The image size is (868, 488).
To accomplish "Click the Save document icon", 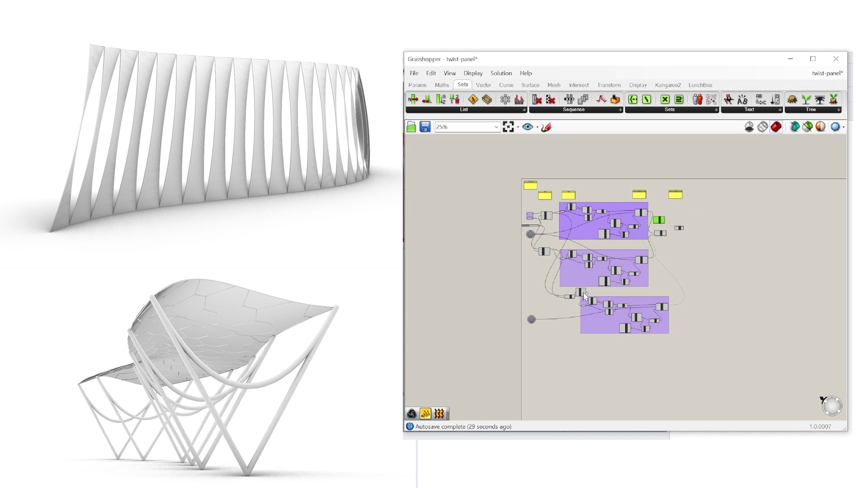I will point(425,127).
